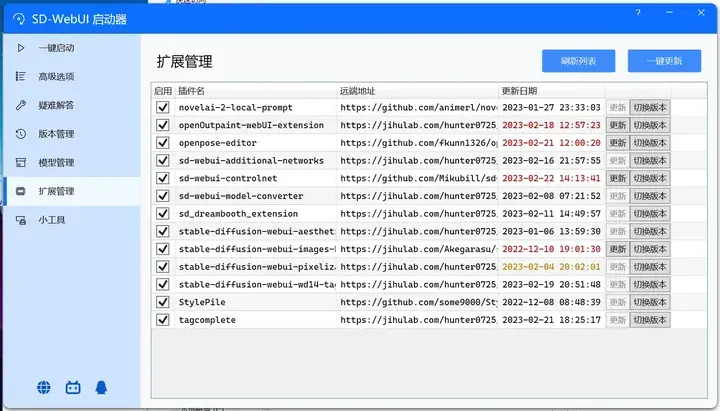Click the yellow date 2023-02-04 20:02:01

tap(551, 267)
